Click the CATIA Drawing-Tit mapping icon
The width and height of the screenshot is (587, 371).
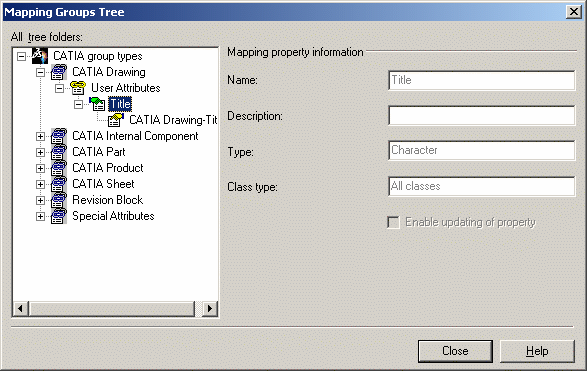click(x=116, y=120)
